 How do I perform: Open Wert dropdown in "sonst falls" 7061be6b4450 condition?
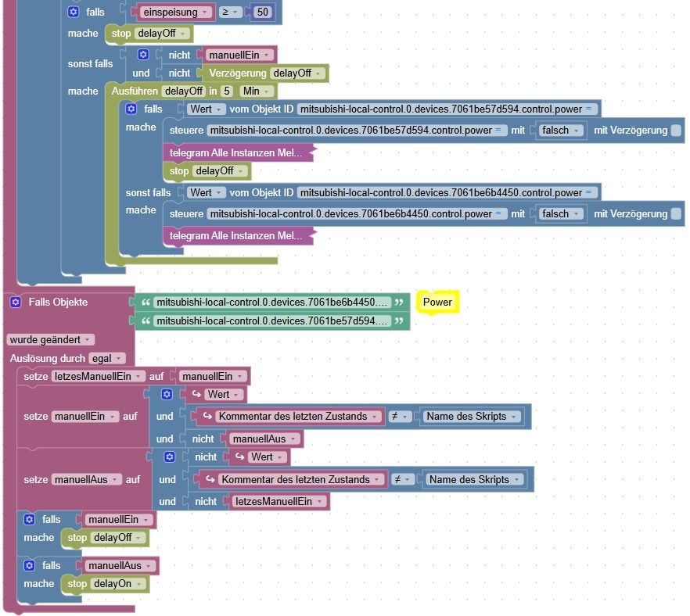[x=206, y=192]
